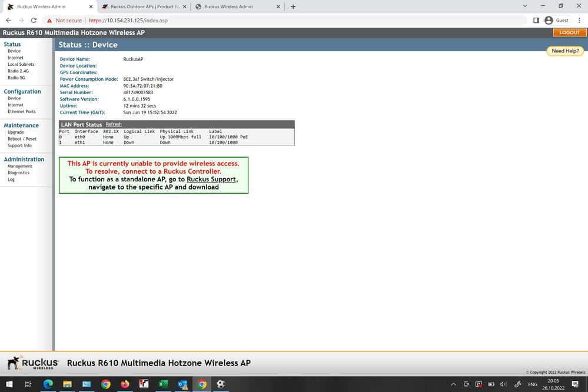The height and width of the screenshot is (392, 588).
Task: Open the soccer ball app on taskbar
Action: pyautogui.click(x=221, y=384)
